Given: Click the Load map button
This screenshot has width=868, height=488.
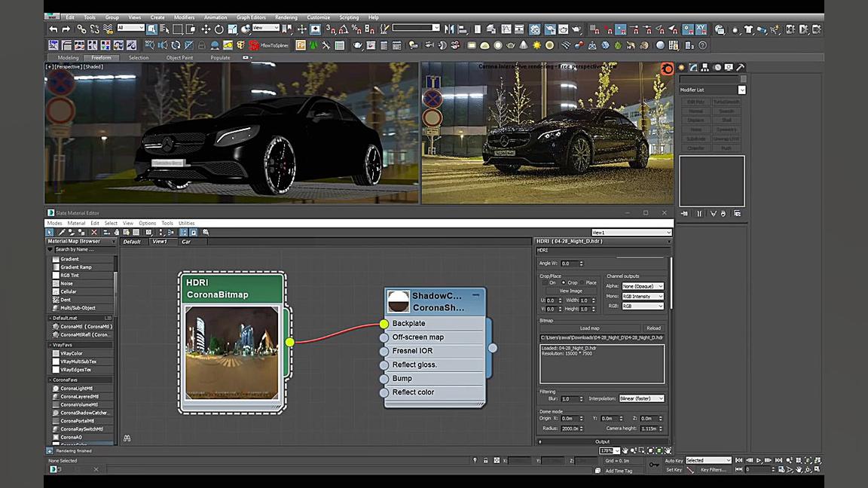Looking at the screenshot, I should pos(589,328).
